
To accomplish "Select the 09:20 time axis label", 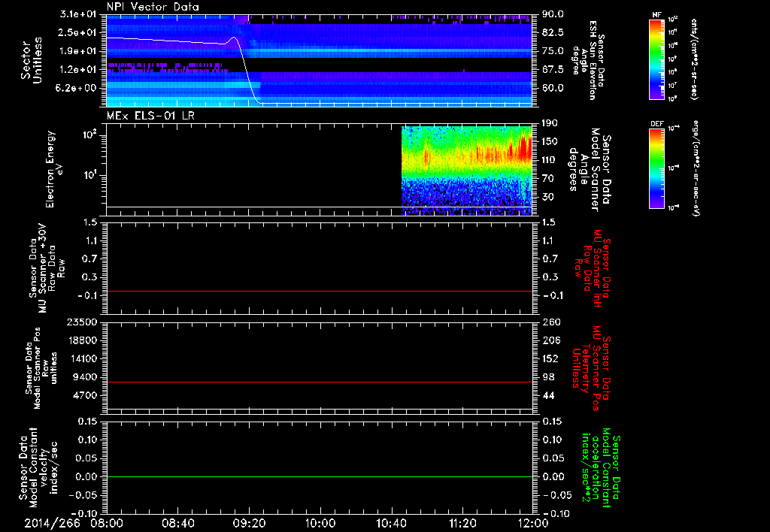I will pyautogui.click(x=250, y=522).
